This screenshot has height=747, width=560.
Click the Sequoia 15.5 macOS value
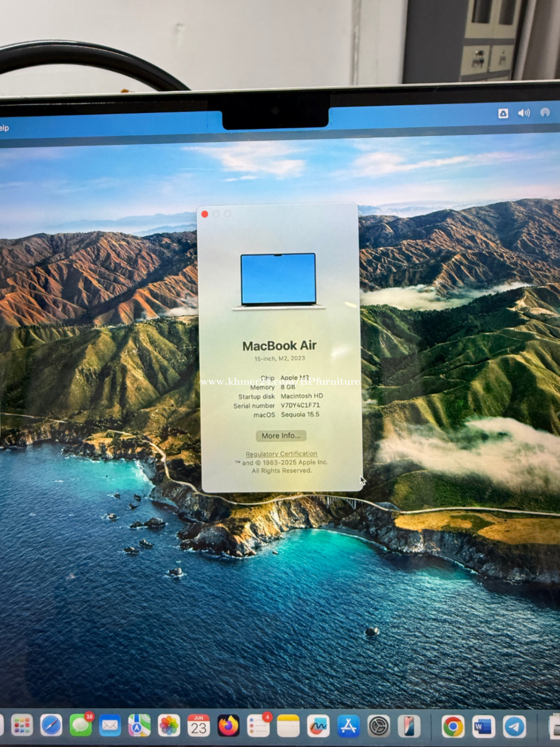pyautogui.click(x=300, y=415)
